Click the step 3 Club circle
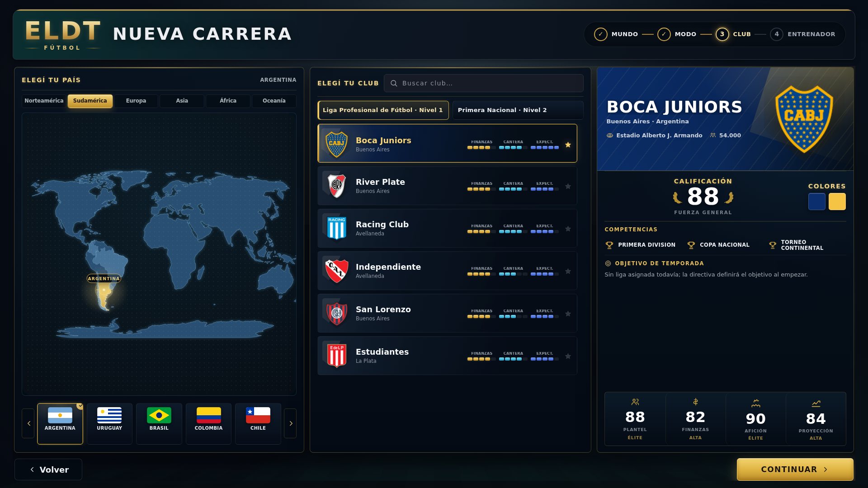This screenshot has width=868, height=488. 722,34
